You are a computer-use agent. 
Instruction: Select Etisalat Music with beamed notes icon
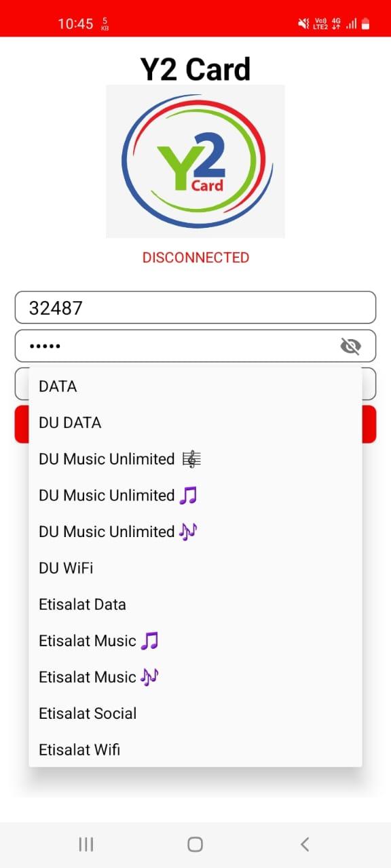[x=195, y=641]
